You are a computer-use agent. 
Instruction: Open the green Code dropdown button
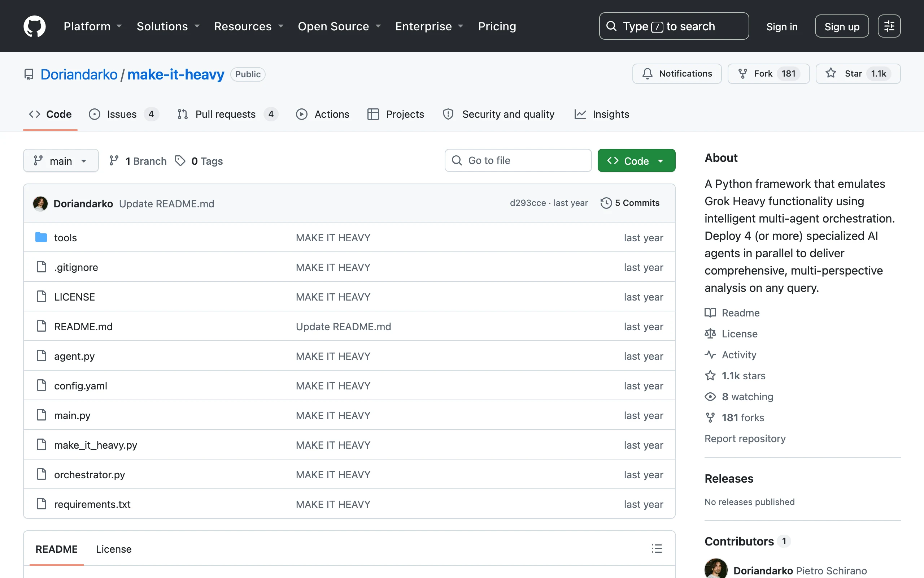(636, 160)
